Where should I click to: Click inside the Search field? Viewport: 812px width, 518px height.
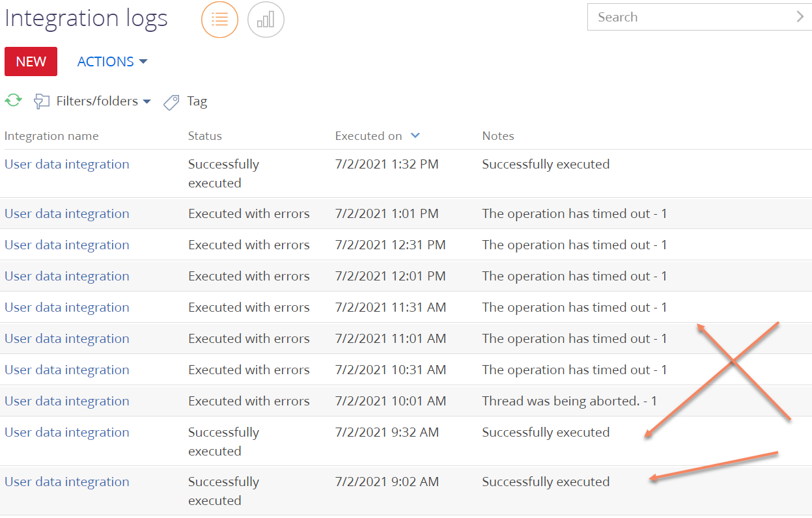pyautogui.click(x=684, y=17)
